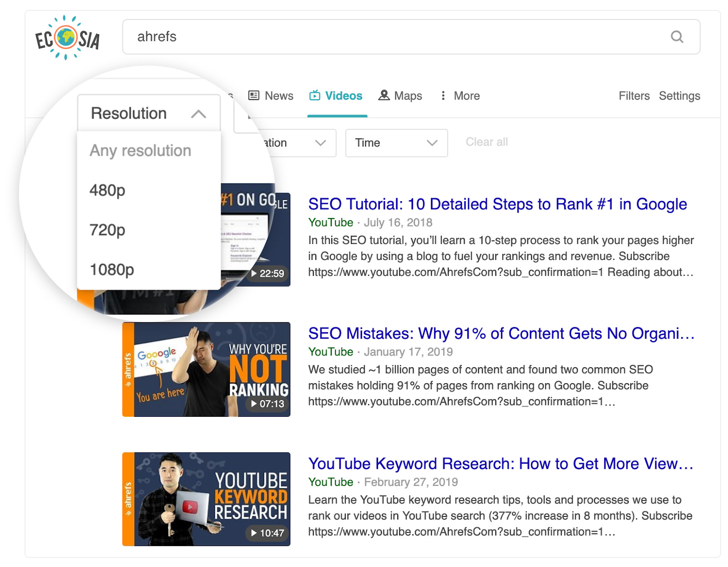
Task: Click the Maps tab pin icon
Action: point(384,95)
